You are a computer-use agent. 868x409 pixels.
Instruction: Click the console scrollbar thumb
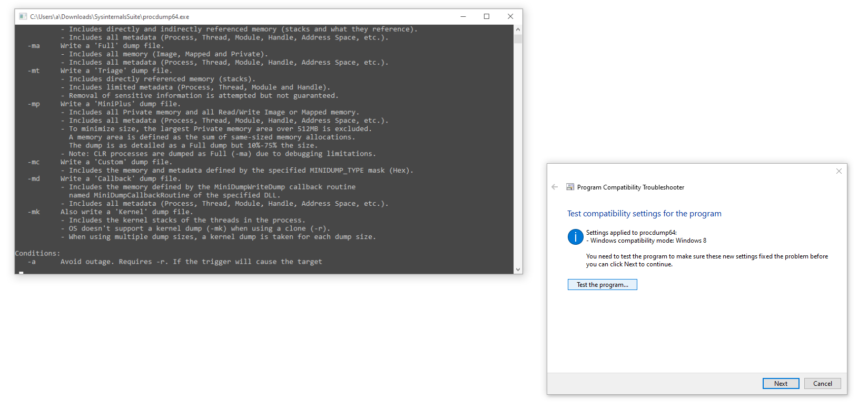pyautogui.click(x=518, y=39)
